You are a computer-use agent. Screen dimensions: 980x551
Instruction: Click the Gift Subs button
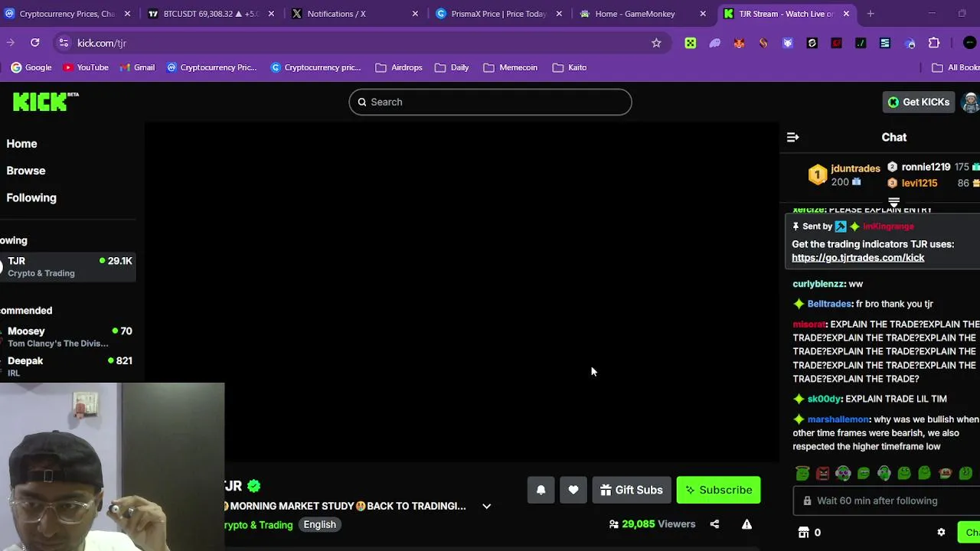pyautogui.click(x=632, y=490)
